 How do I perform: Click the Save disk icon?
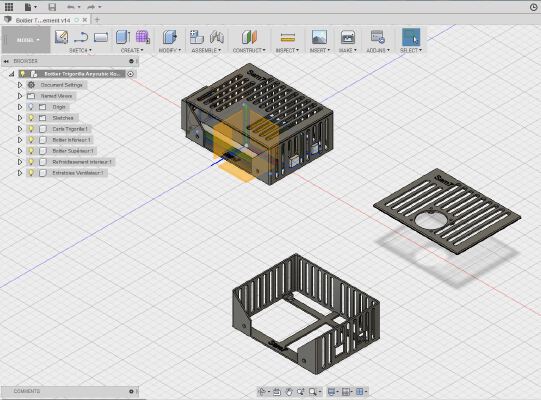[x=52, y=7]
